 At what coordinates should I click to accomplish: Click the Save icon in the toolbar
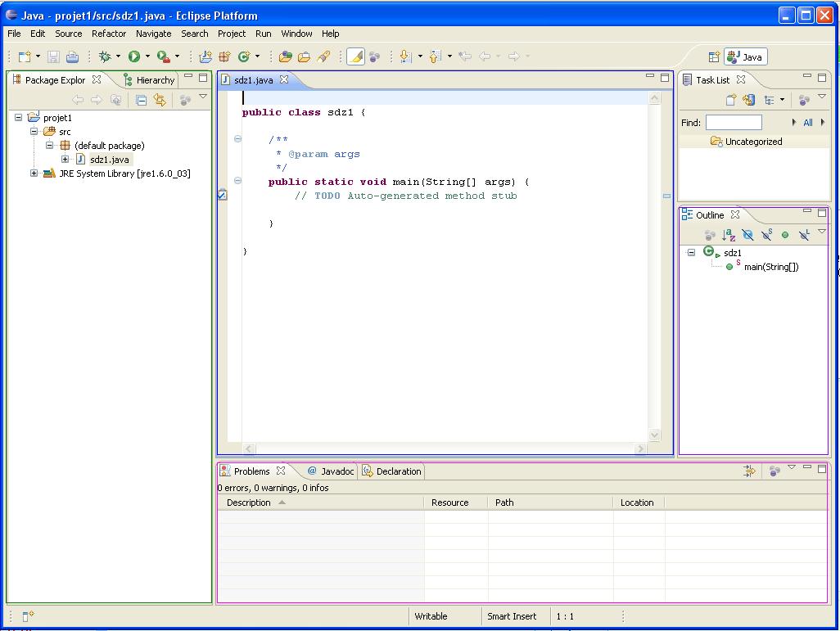click(x=53, y=56)
